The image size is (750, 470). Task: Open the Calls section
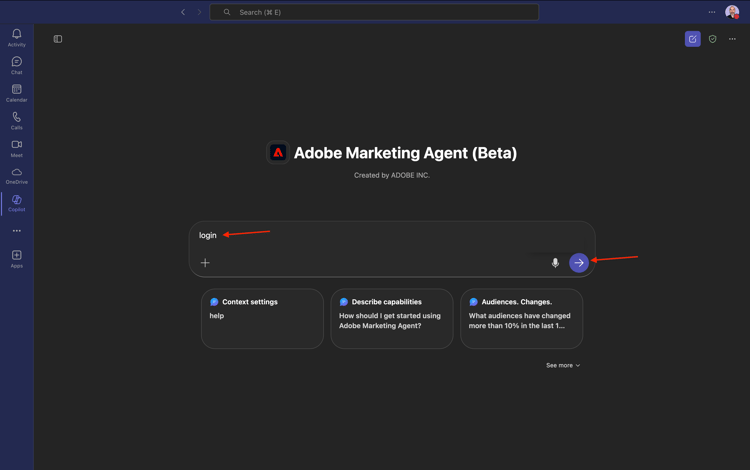pyautogui.click(x=17, y=120)
